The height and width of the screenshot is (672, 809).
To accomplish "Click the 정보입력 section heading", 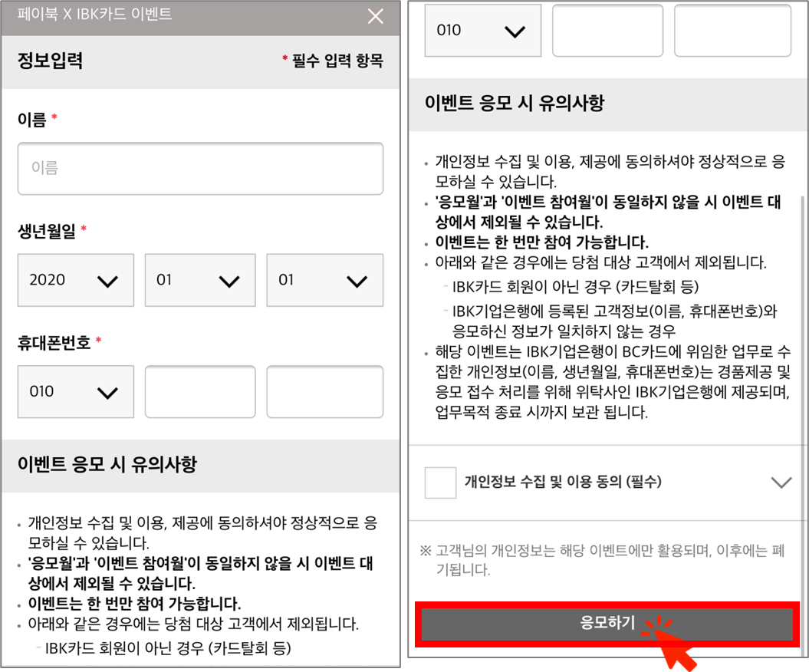I will 50,61.
